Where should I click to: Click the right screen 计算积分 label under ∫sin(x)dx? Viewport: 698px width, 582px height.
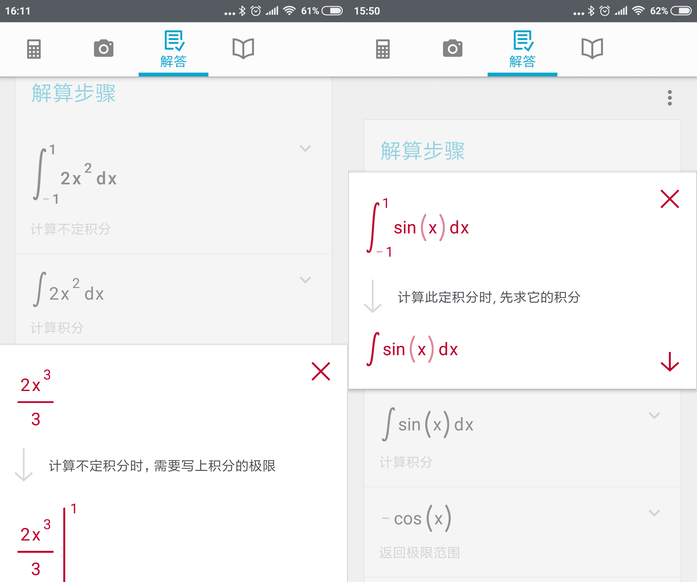point(406,462)
